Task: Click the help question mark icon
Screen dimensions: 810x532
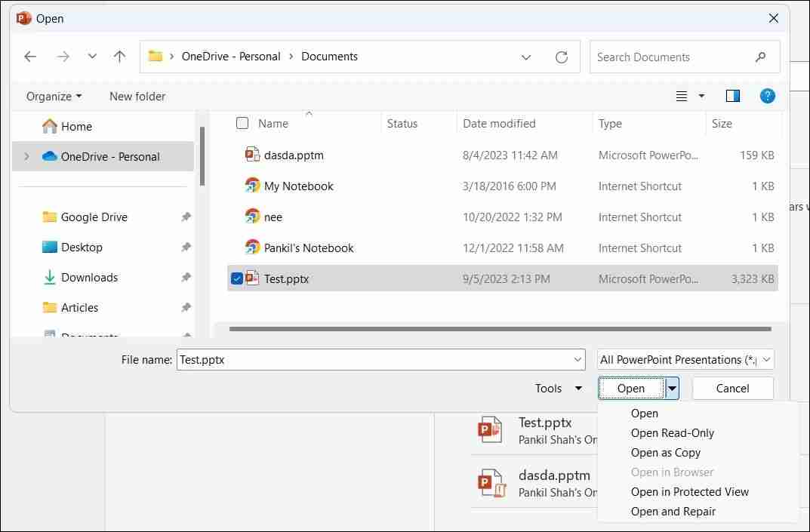Action: pyautogui.click(x=768, y=96)
